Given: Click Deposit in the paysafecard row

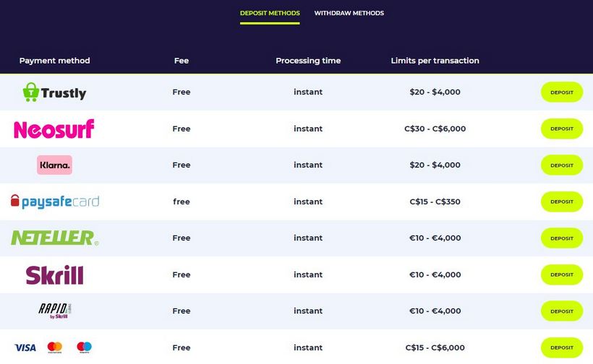Looking at the screenshot, I should coord(562,201).
